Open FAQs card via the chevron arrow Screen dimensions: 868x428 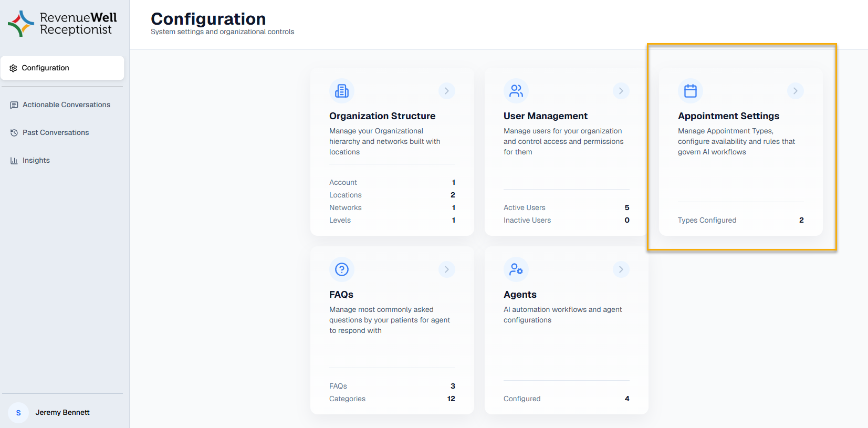[x=447, y=269]
